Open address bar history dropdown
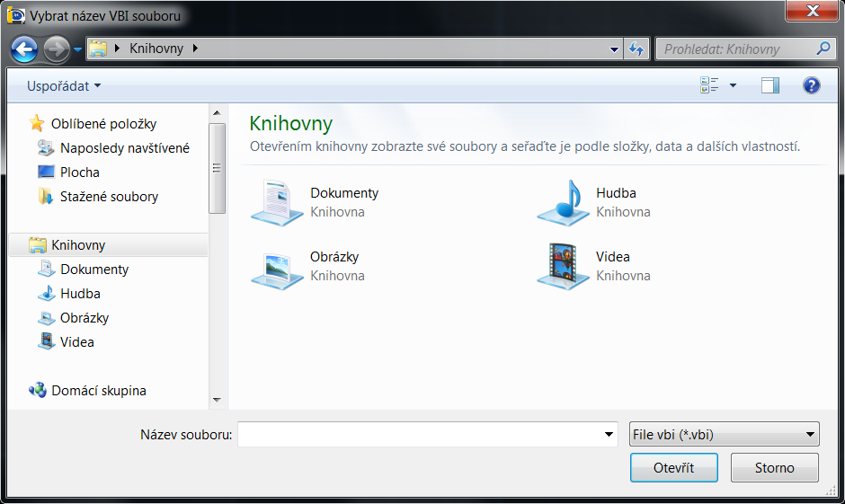This screenshot has height=504, width=845. (x=614, y=49)
